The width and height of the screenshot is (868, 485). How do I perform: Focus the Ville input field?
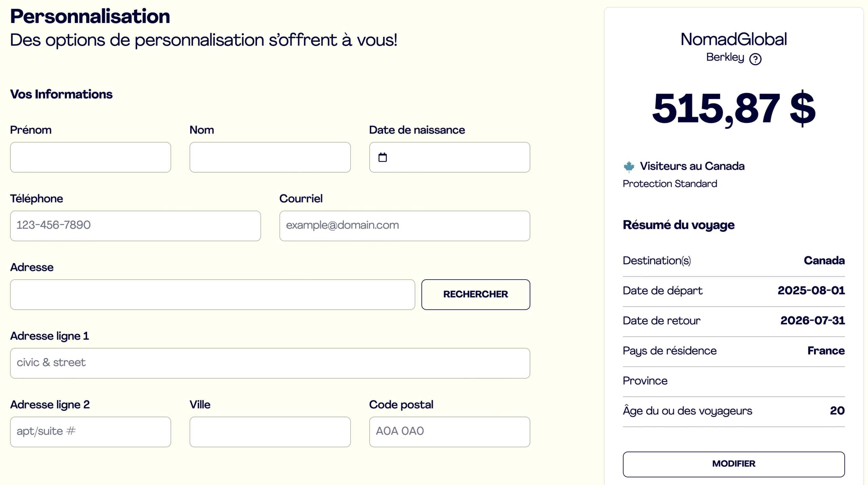(x=270, y=432)
